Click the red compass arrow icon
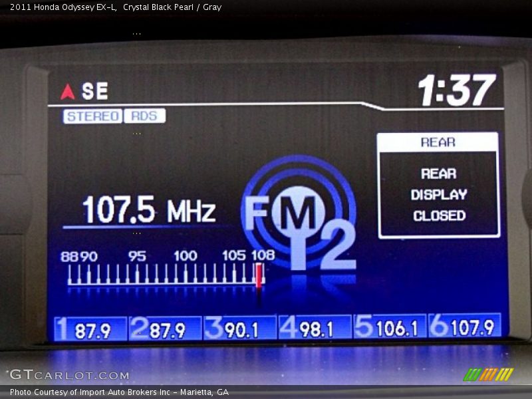 pos(68,92)
